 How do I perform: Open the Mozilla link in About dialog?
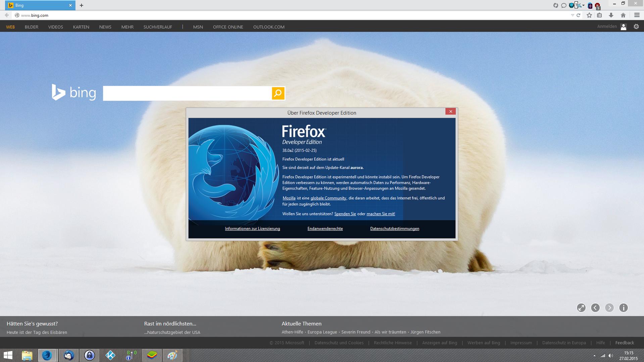[289, 198]
